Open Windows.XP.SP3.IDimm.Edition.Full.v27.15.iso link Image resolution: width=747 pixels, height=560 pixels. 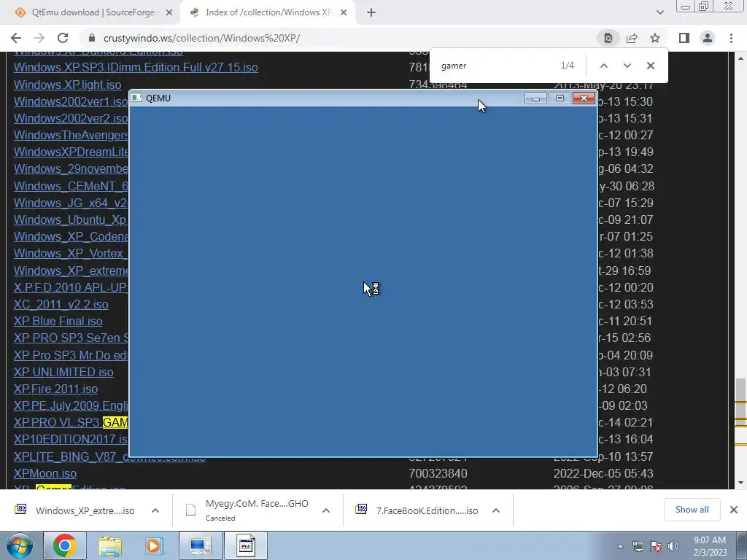coord(136,68)
